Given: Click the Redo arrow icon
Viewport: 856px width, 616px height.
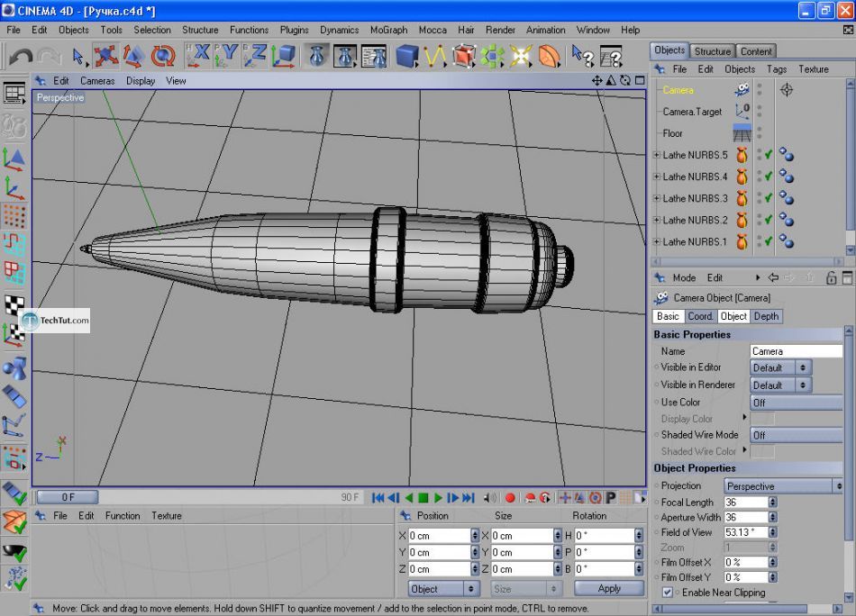Looking at the screenshot, I should click(x=50, y=56).
